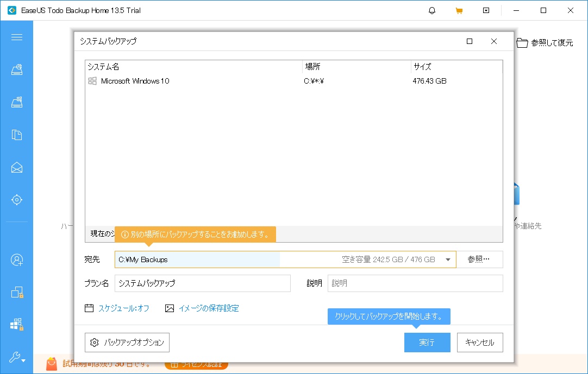Click Windows logo beside Microsoft Windows 10
Screen dimensions: 588x374
coord(92,81)
